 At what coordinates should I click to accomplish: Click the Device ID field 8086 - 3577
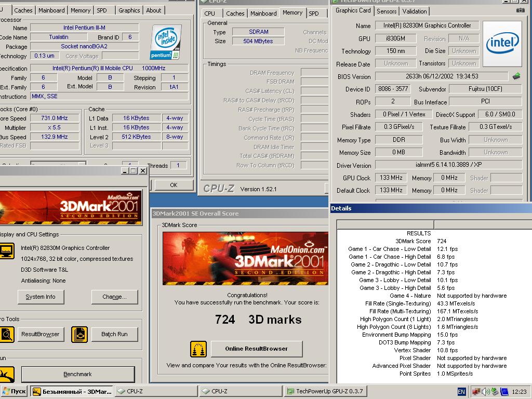tap(393, 89)
